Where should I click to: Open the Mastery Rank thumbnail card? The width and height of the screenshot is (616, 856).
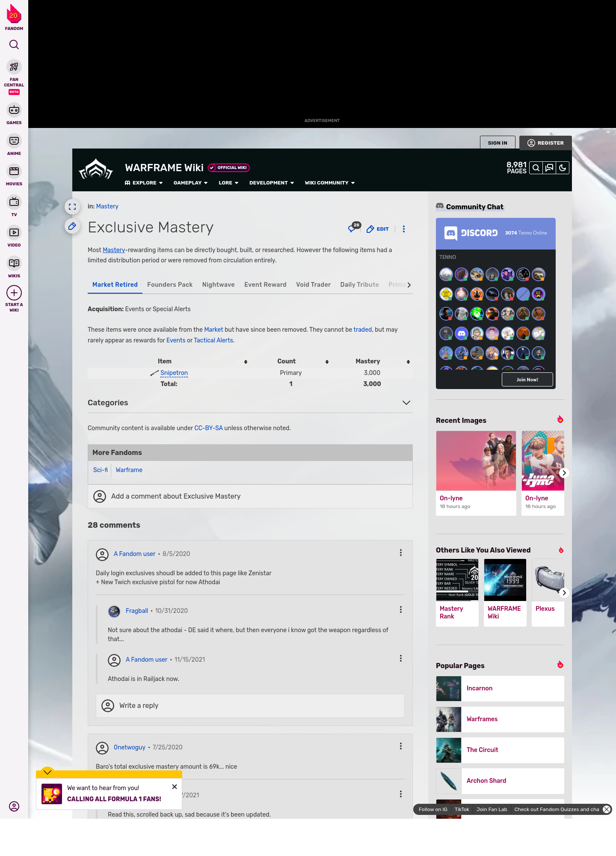click(457, 593)
